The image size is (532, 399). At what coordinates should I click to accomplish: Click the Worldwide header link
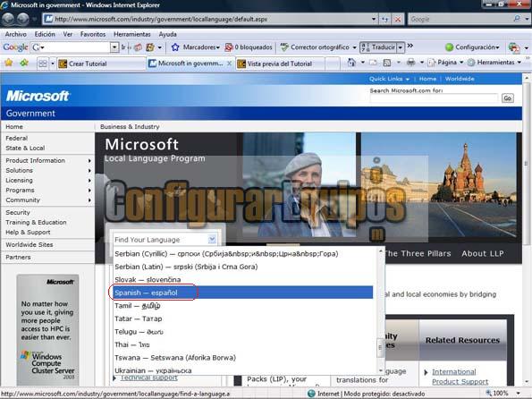tap(460, 79)
